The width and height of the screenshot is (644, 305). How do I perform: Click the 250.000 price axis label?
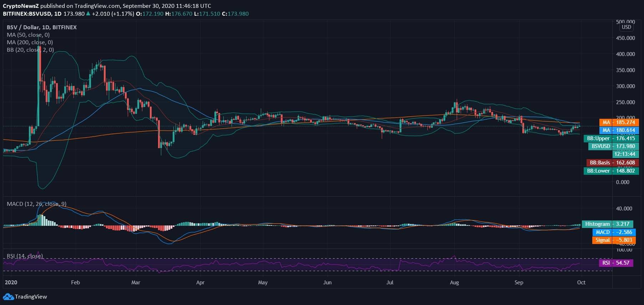[x=625, y=102]
